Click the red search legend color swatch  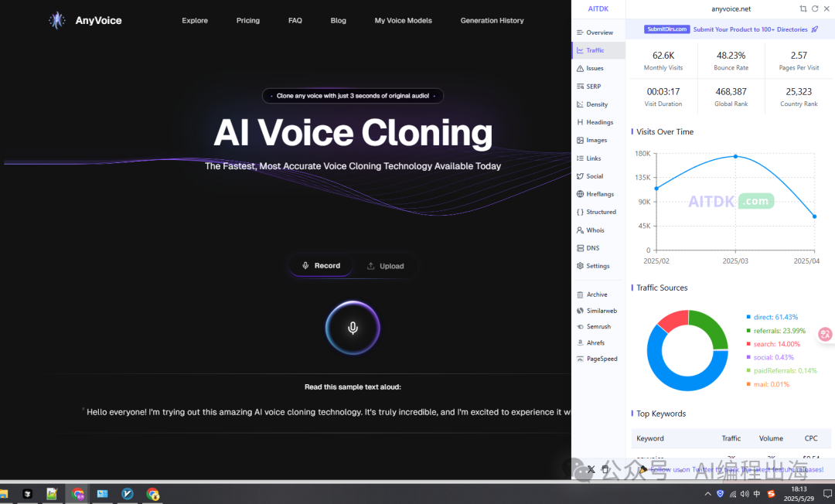click(748, 344)
